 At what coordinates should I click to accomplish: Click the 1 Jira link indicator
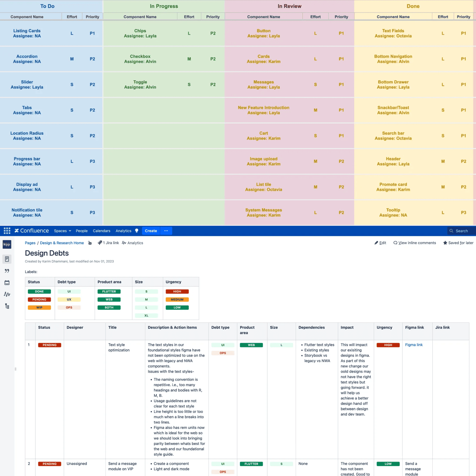108,243
